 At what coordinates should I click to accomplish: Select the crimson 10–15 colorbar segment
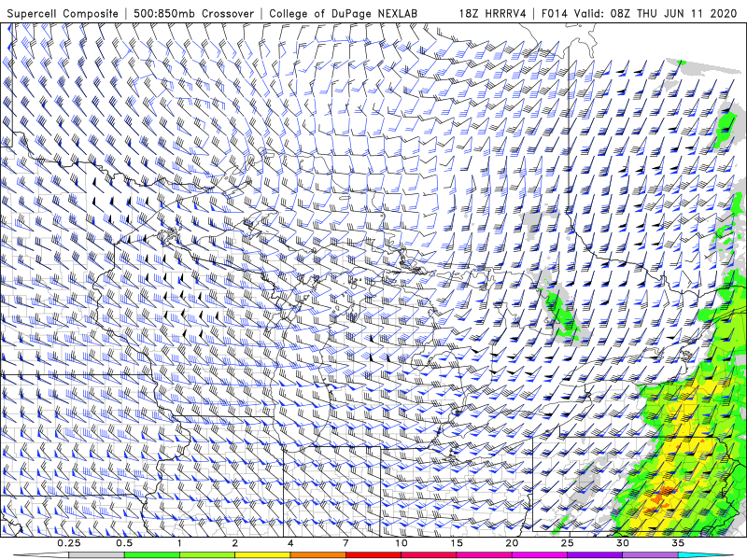429,555
